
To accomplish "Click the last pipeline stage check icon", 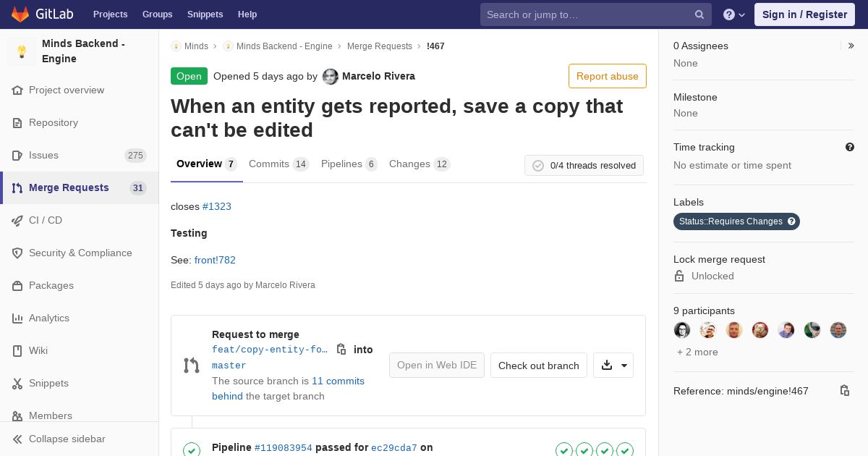I will pos(625,450).
